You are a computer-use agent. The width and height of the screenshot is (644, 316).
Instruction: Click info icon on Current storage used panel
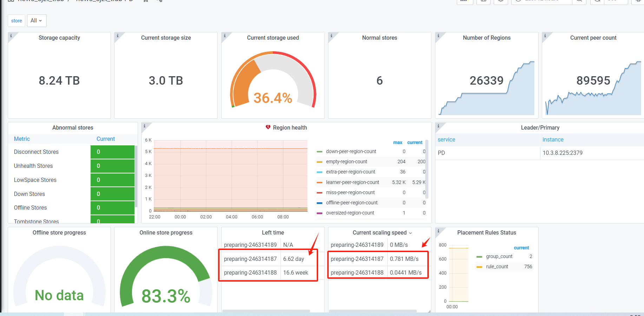[x=224, y=36]
